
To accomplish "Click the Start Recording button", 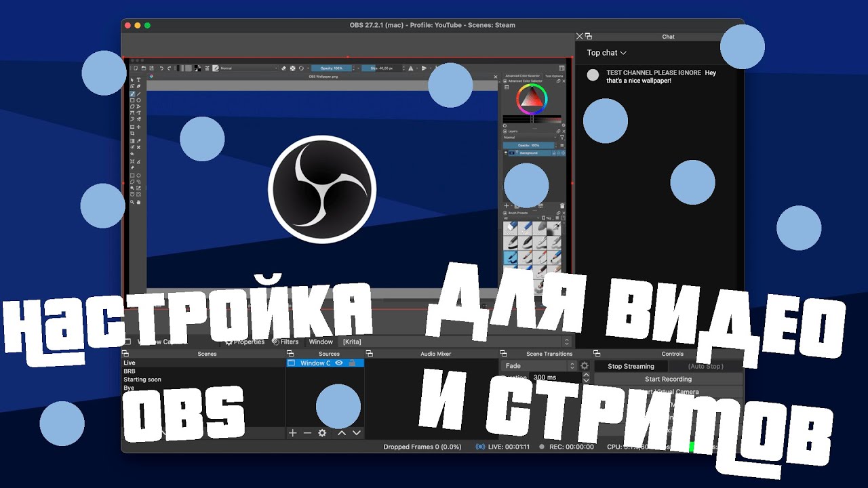I will click(669, 379).
